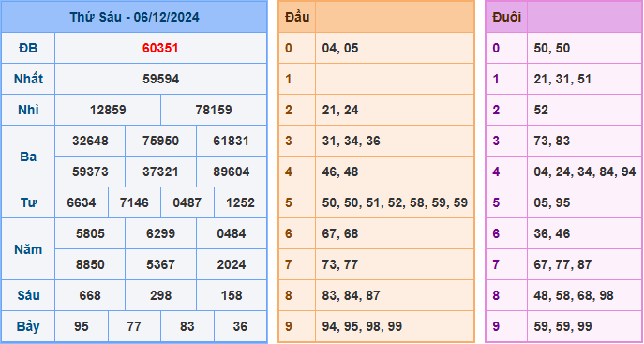
Task: Select Ba prize number 59373
Action: (90, 172)
